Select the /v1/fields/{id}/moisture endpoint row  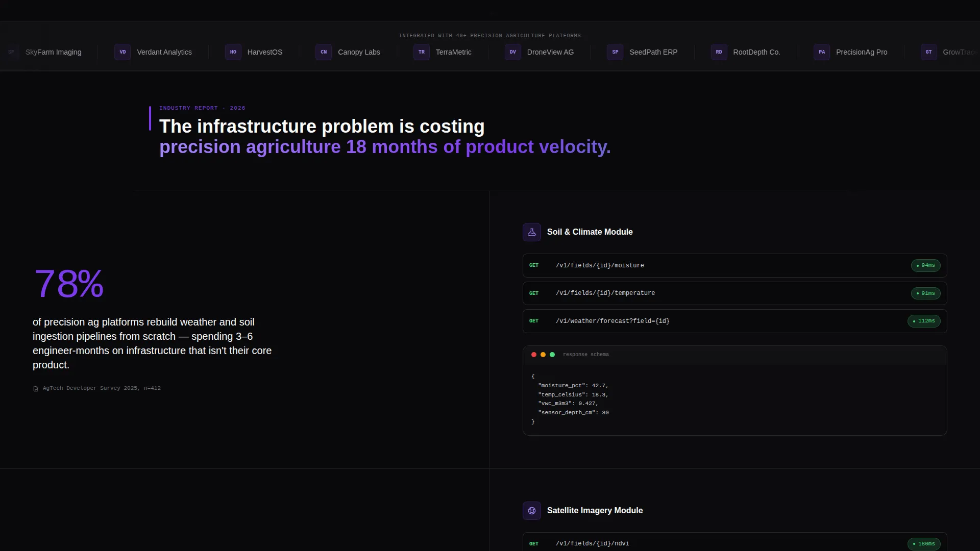[734, 265]
